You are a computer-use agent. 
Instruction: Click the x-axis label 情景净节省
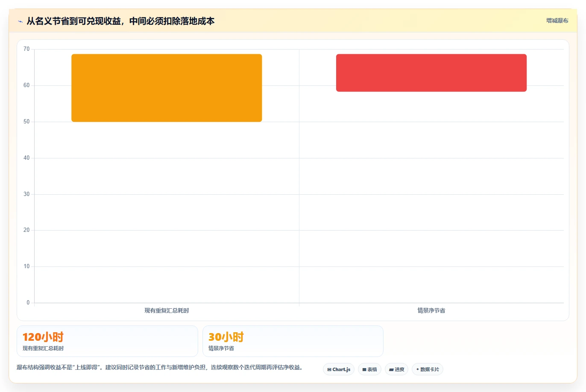pyautogui.click(x=431, y=310)
